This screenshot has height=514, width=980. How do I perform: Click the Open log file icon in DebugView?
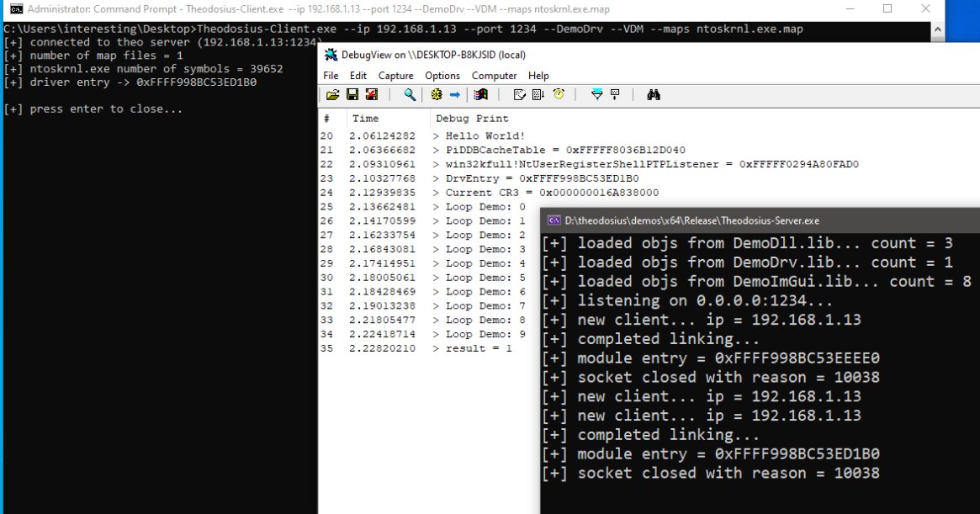pos(332,95)
